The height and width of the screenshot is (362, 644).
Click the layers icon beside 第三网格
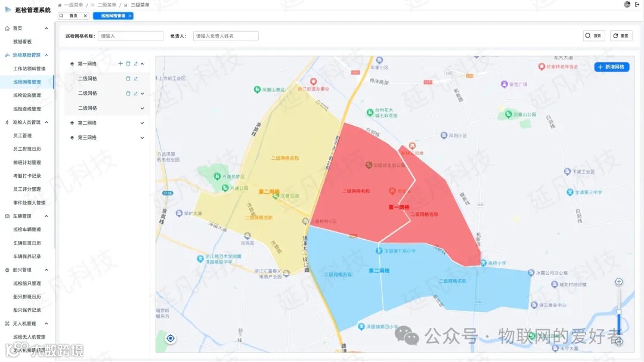pyautogui.click(x=72, y=138)
